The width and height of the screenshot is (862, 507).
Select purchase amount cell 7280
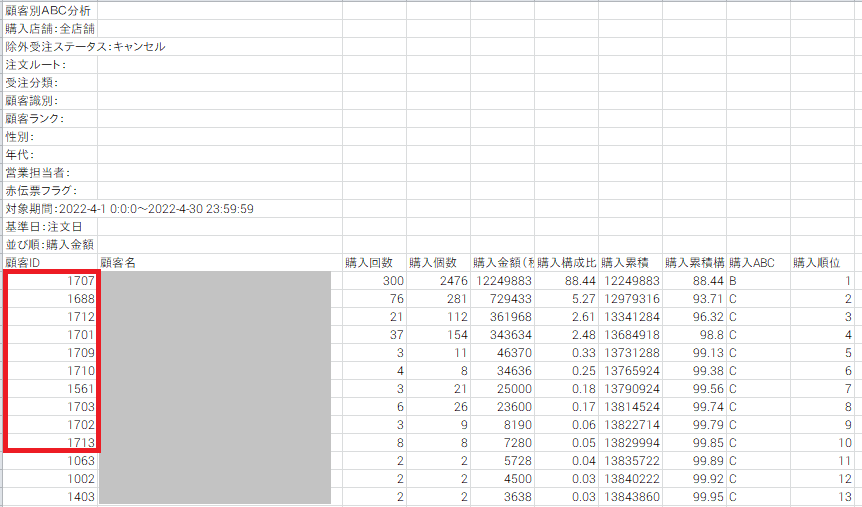tap(502, 443)
